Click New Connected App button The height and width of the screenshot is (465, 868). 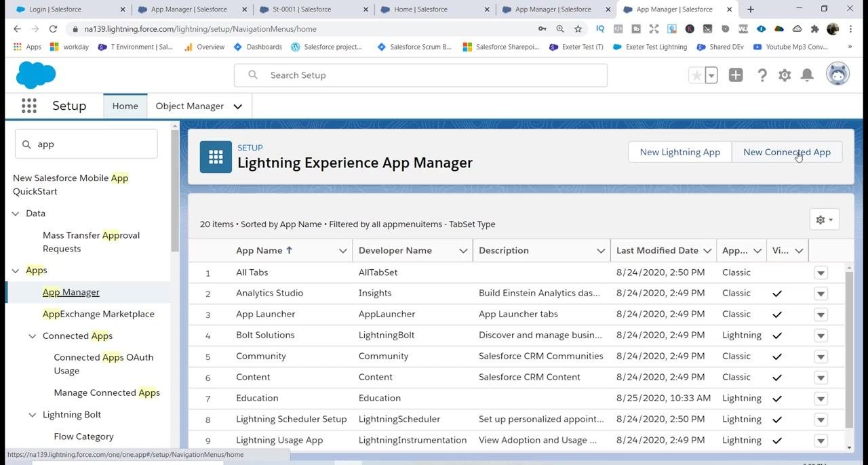[787, 152]
